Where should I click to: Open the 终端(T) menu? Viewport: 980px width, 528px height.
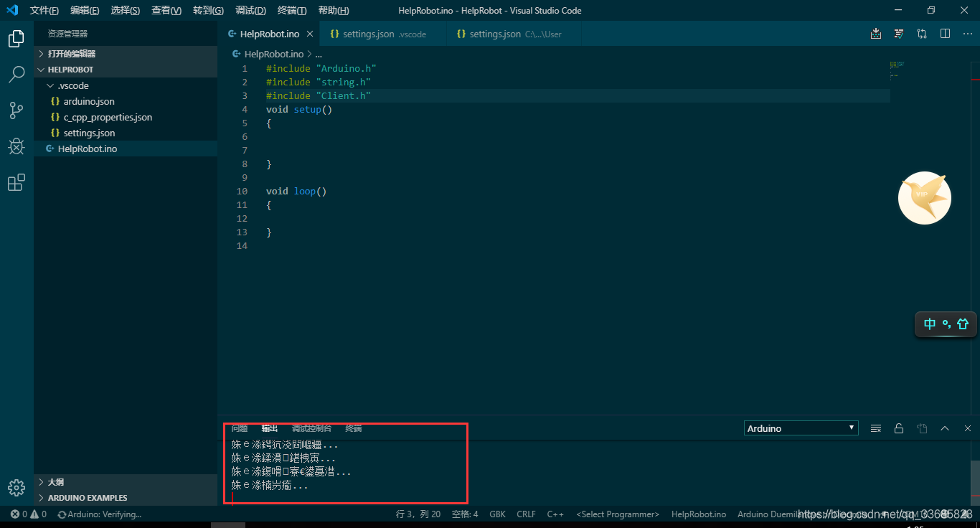pos(292,10)
